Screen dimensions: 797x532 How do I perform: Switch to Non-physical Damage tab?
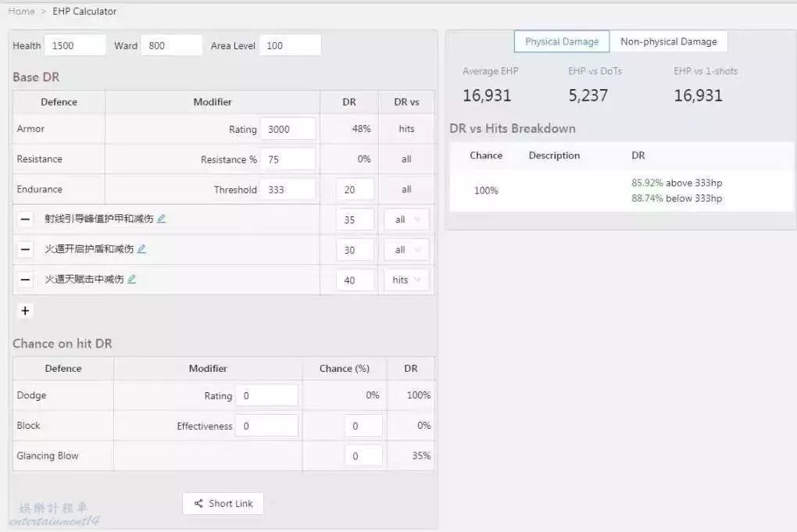[668, 41]
